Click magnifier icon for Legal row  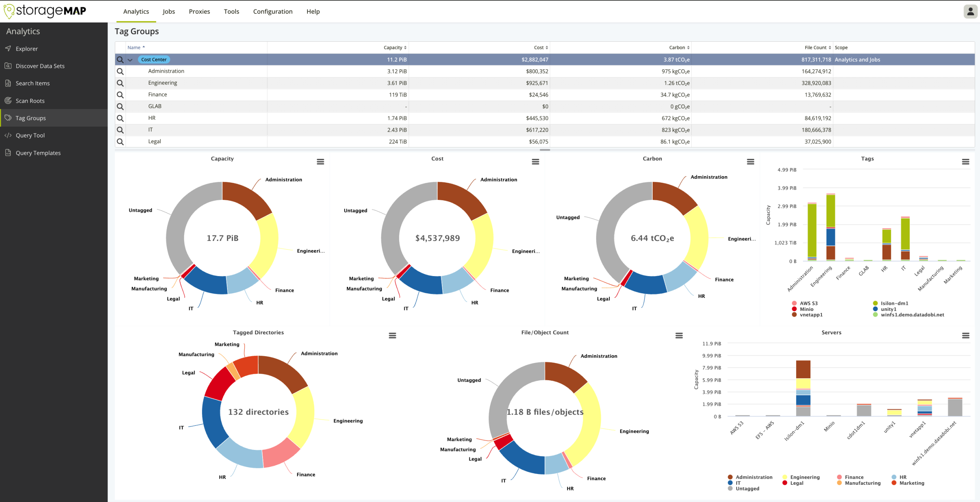tap(120, 142)
